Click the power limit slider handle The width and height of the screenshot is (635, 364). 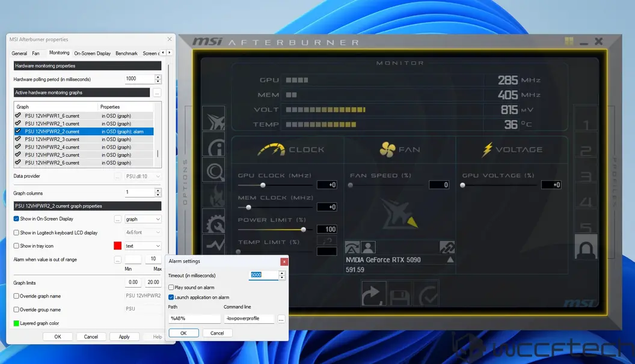pos(303,229)
